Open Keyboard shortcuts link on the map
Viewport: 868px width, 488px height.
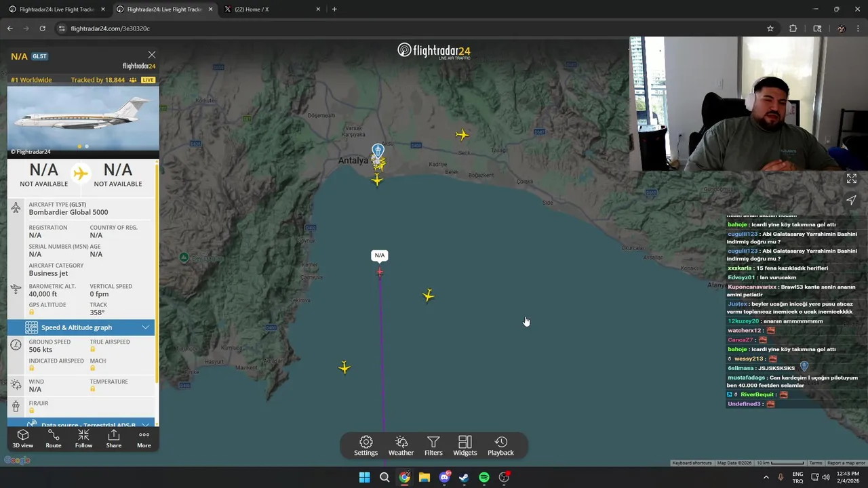pyautogui.click(x=692, y=463)
